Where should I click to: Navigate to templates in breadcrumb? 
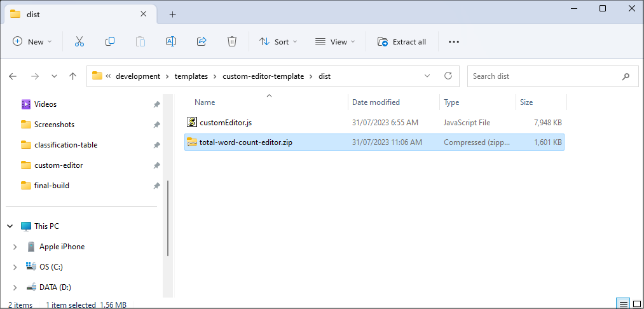191,76
